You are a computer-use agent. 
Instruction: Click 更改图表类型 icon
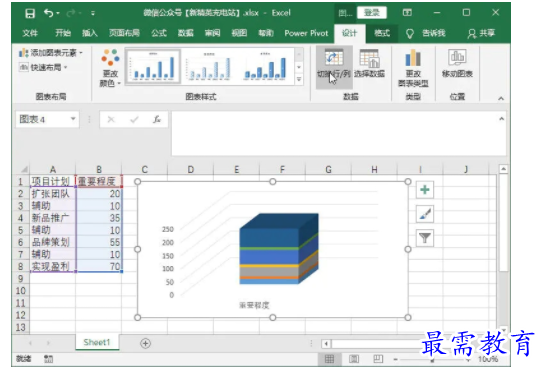point(413,68)
